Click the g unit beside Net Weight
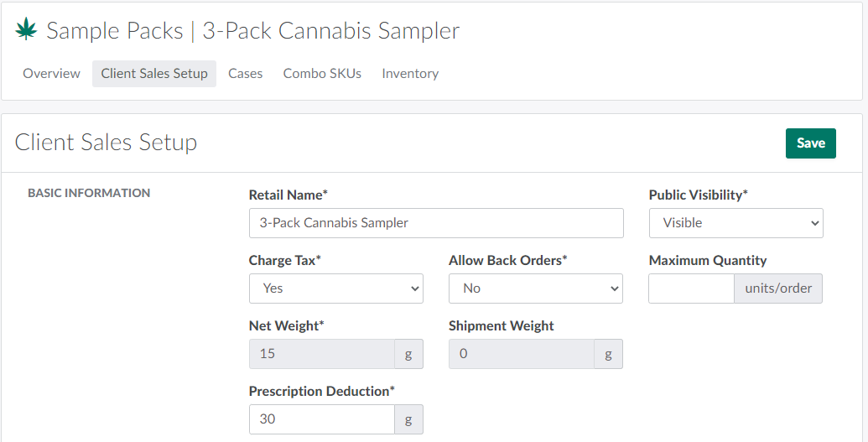Screen dimensions: 868x442 [408, 354]
